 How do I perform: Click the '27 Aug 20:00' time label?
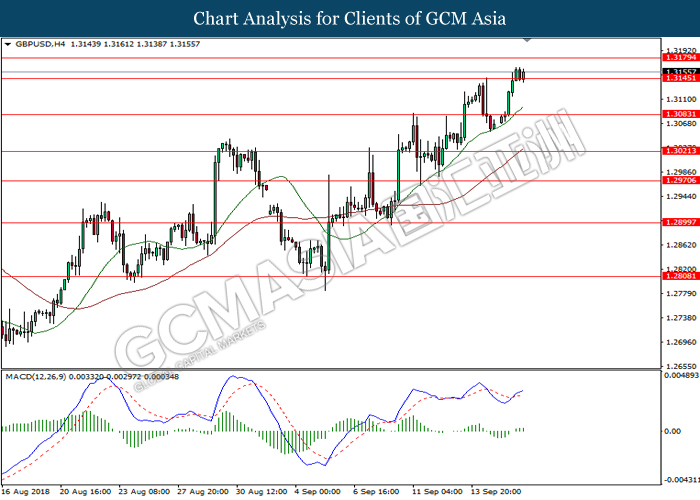click(203, 492)
